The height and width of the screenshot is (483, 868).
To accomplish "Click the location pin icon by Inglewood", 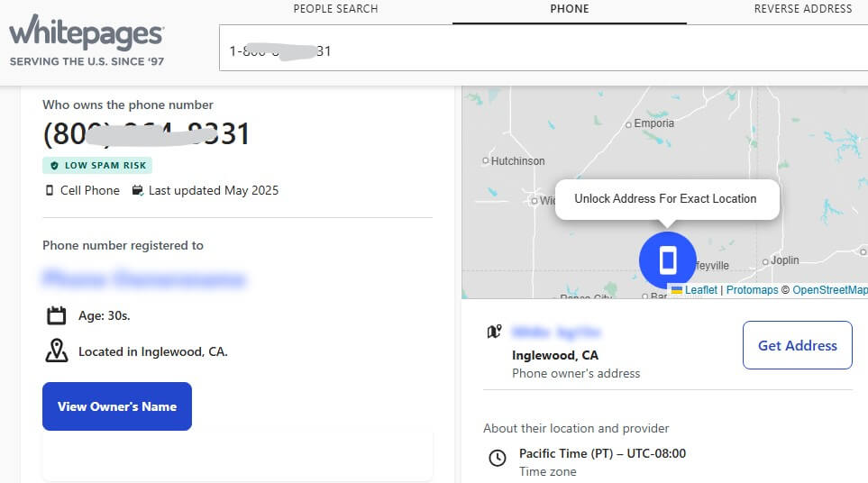I will pyautogui.click(x=57, y=351).
